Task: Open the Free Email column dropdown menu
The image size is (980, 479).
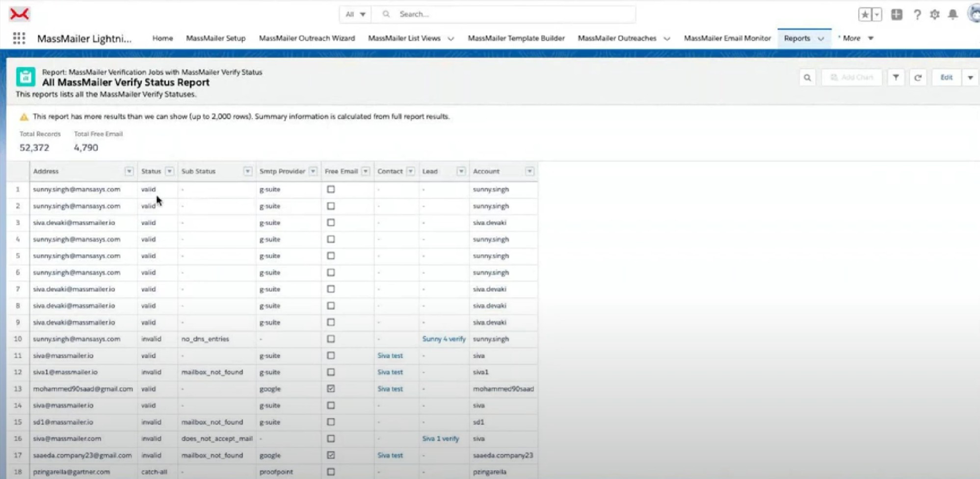Action: point(366,171)
